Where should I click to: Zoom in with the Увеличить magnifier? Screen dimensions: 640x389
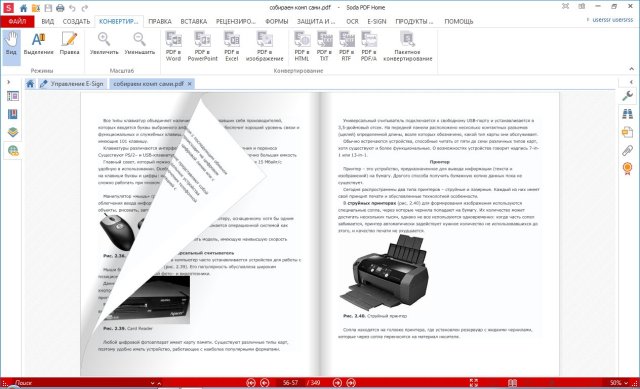point(104,44)
